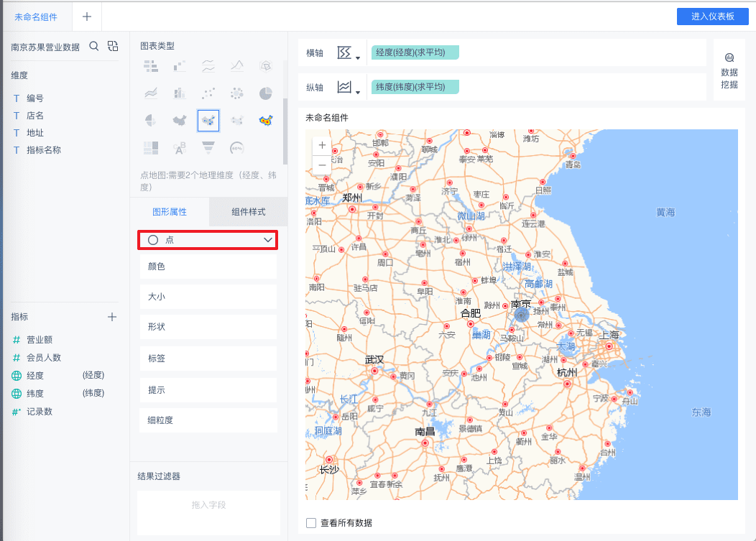
Task: Select the range area chart icon
Action: (236, 66)
